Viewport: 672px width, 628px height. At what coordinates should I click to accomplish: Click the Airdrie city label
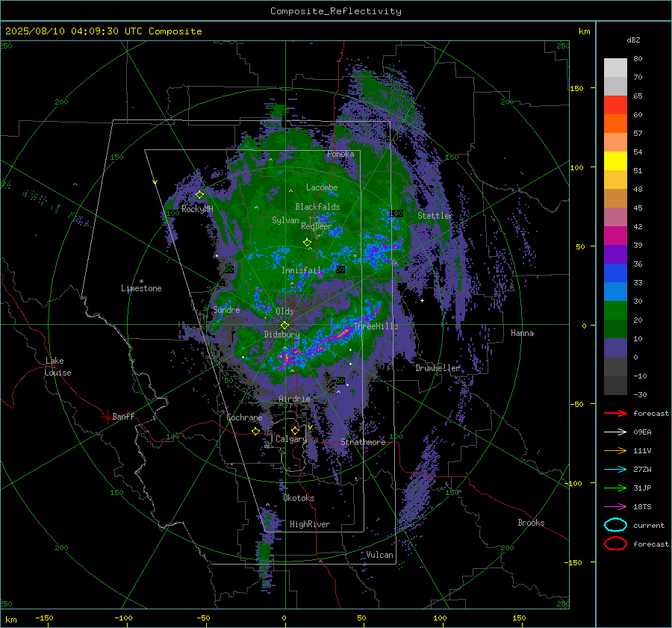(x=294, y=399)
